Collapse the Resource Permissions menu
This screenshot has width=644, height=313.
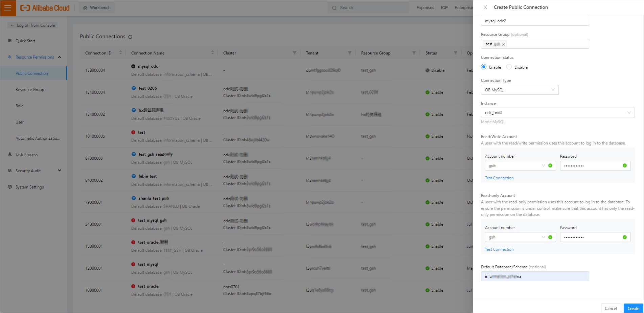click(60, 57)
